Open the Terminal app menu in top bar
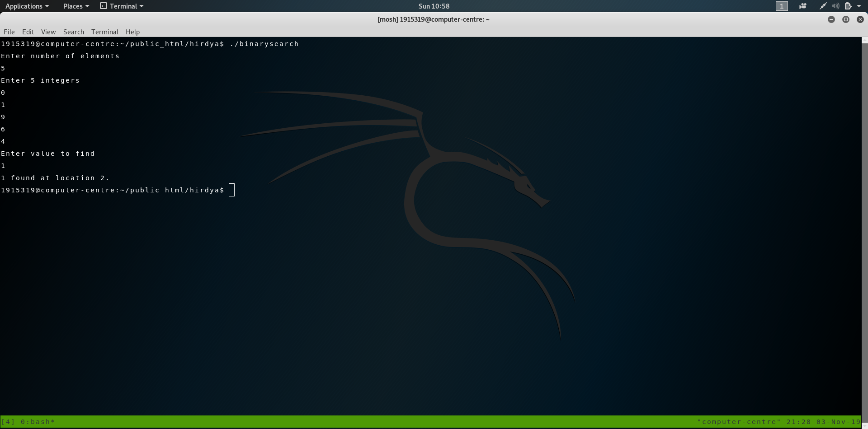Image resolution: width=868 pixels, height=429 pixels. pos(122,6)
